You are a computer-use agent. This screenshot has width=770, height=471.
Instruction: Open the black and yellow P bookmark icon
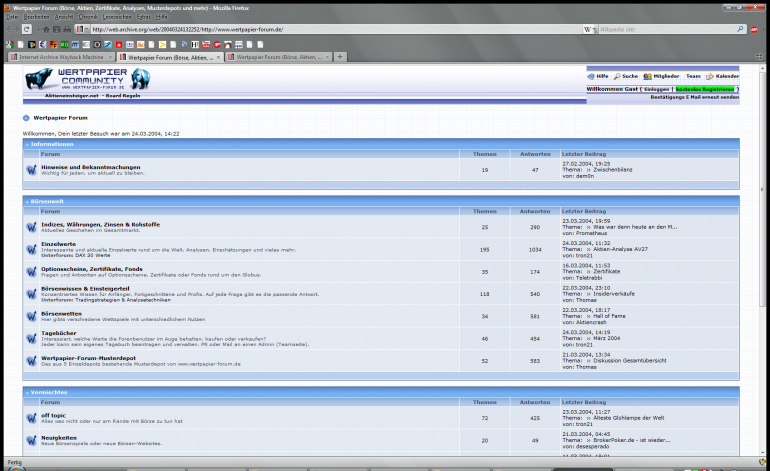click(x=31, y=45)
